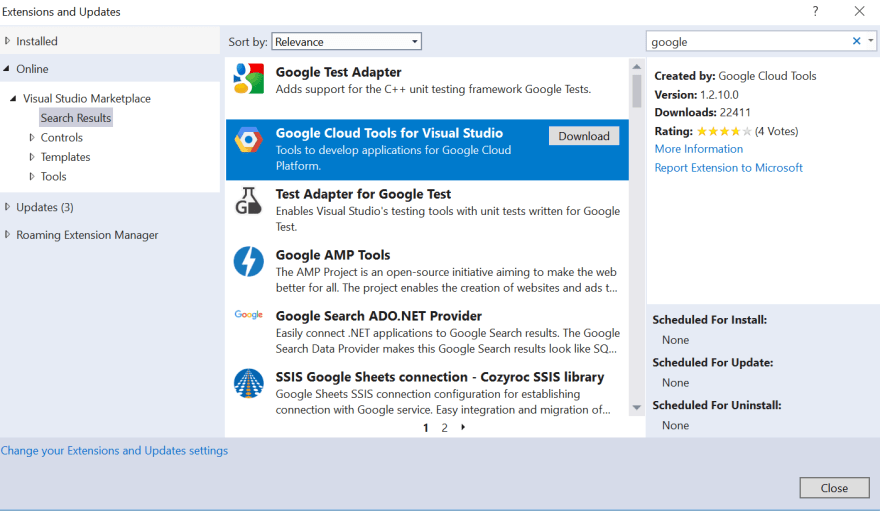Click the Test Adapter for Google Test flask icon

click(249, 201)
